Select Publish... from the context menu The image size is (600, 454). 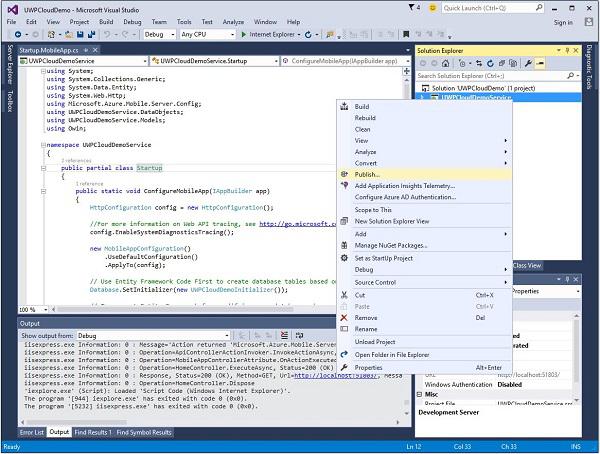(366, 173)
